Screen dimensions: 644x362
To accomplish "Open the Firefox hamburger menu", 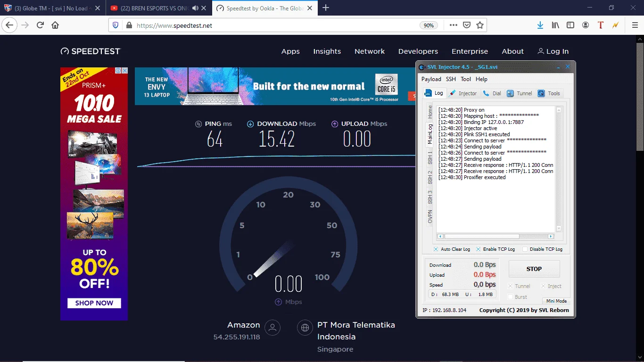I will 635,25.
